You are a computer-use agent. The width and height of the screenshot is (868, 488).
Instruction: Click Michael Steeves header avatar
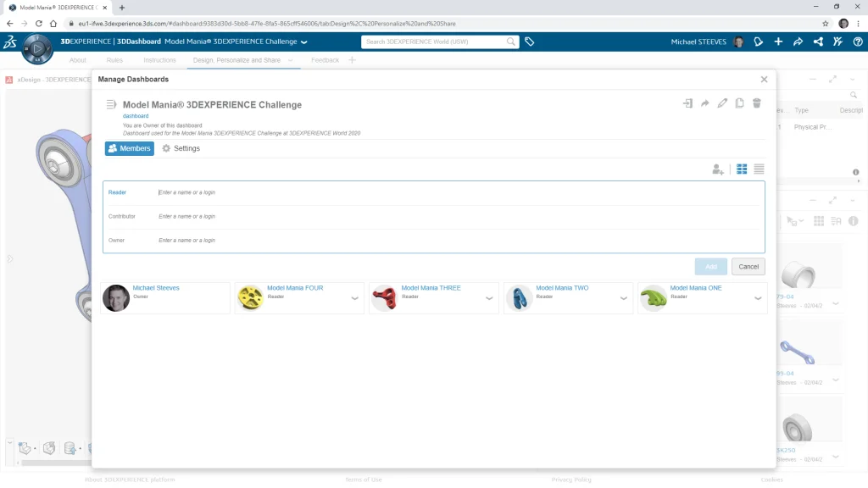tap(738, 42)
